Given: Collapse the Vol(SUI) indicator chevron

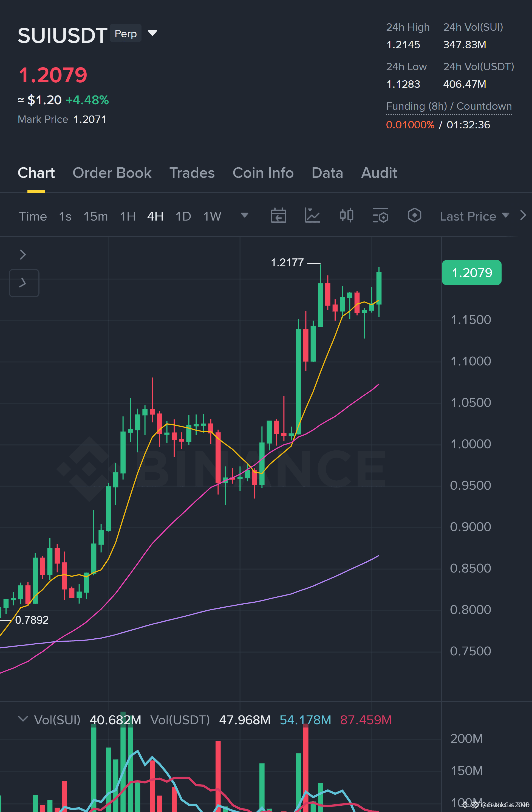Looking at the screenshot, I should 23,719.
